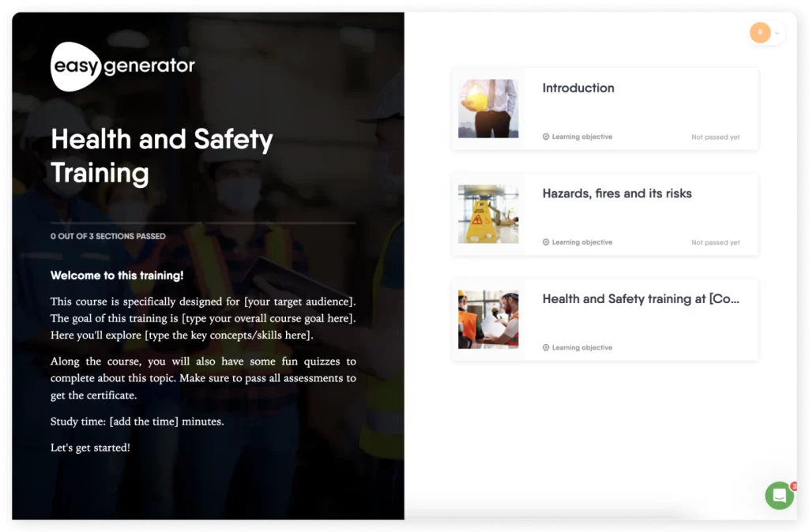Click the Hazards card's Learning objective label
Viewport: 809px width, 532px height.
point(582,242)
